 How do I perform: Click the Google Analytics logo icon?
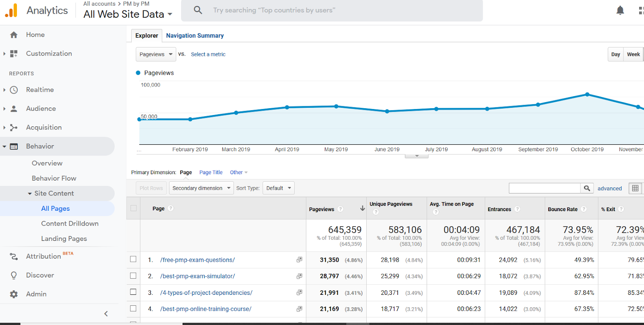point(11,10)
